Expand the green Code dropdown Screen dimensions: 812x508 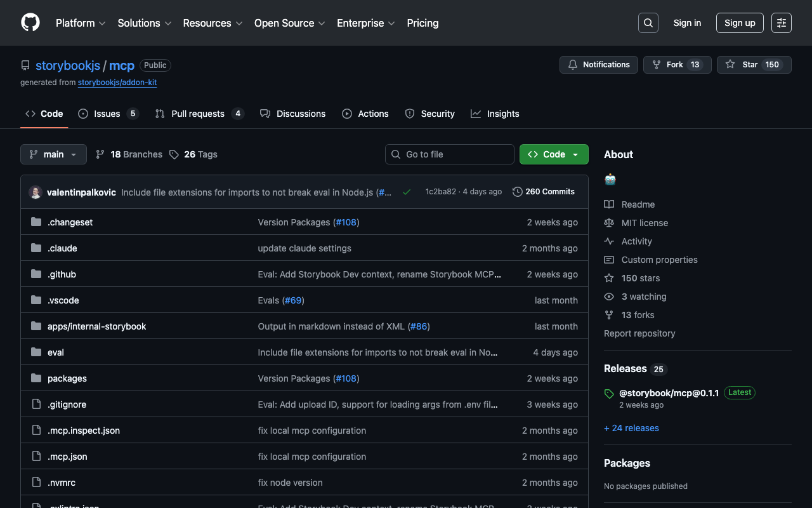click(x=553, y=154)
